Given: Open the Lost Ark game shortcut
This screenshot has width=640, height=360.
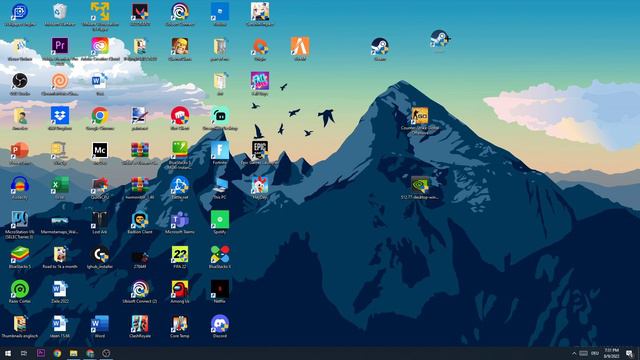Looking at the screenshot, I should [x=100, y=220].
